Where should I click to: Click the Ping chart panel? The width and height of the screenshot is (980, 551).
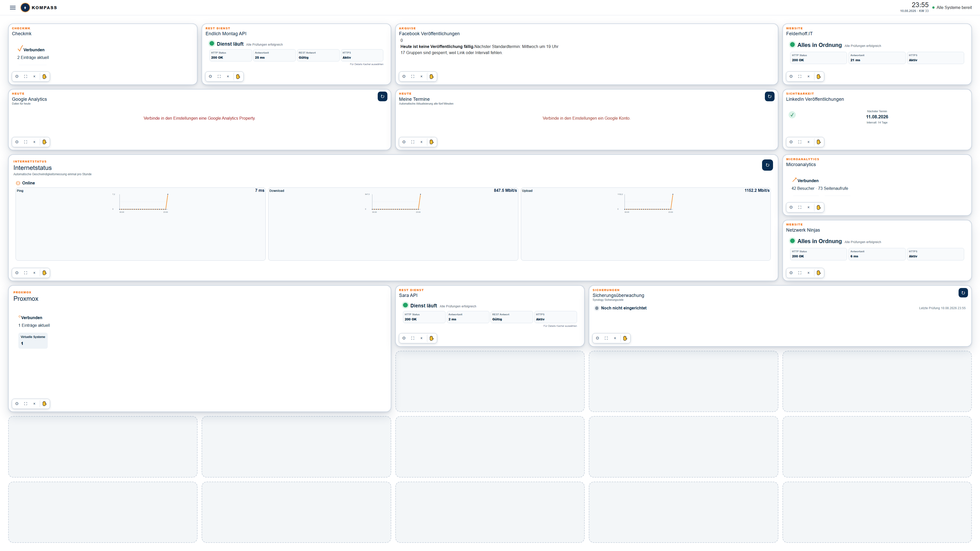140,224
